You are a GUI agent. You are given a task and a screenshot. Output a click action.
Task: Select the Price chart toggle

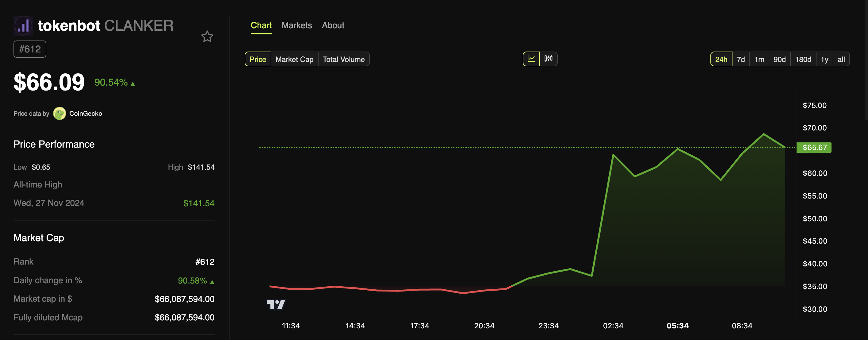pyautogui.click(x=258, y=59)
